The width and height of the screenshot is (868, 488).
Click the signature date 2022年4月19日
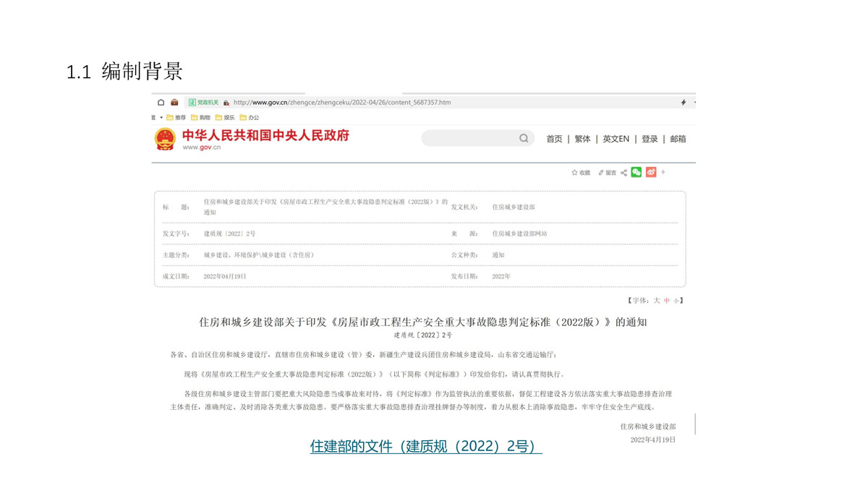(653, 440)
